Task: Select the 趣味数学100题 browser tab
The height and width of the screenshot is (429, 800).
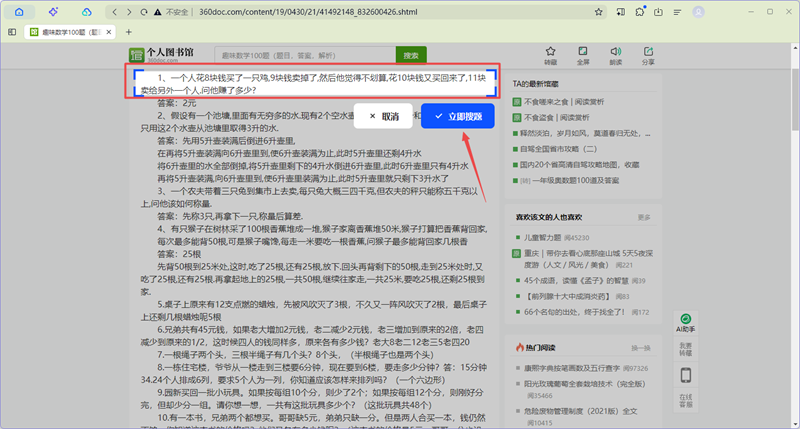Action: (x=70, y=32)
